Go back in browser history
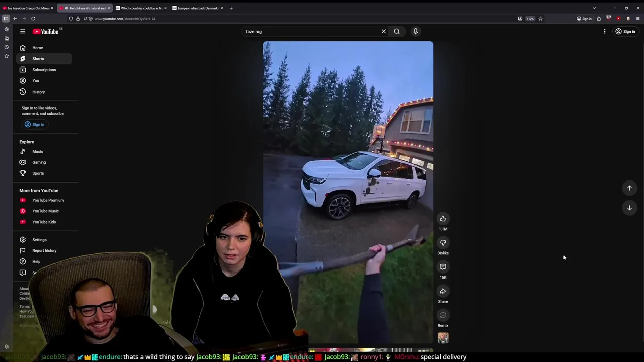This screenshot has width=644, height=362. click(15, 19)
